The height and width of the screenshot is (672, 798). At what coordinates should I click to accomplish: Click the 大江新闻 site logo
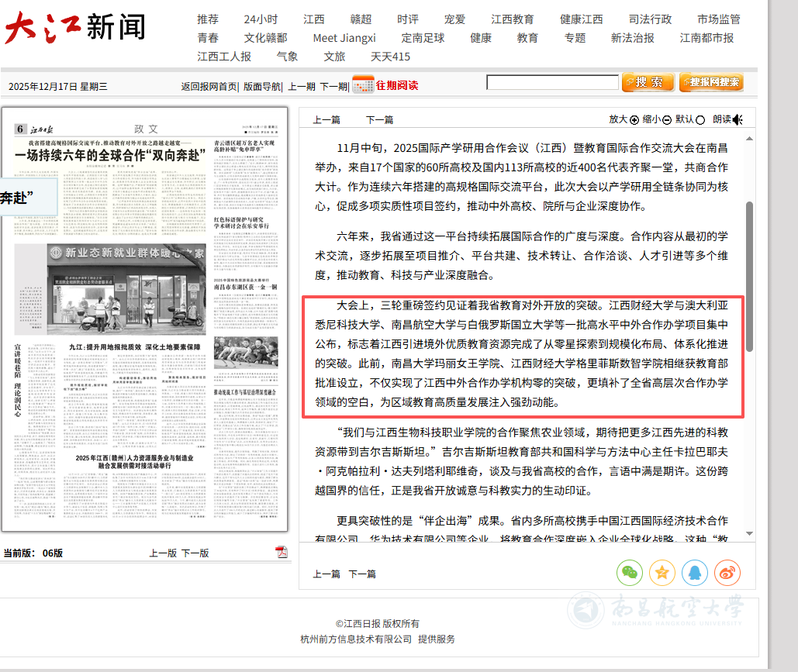(x=75, y=28)
